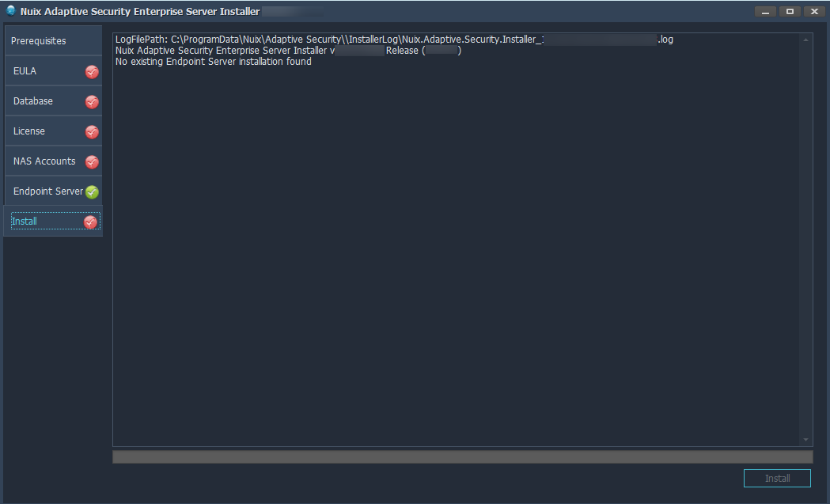Image resolution: width=830 pixels, height=504 pixels.
Task: Minimize the installer window
Action: click(x=765, y=11)
